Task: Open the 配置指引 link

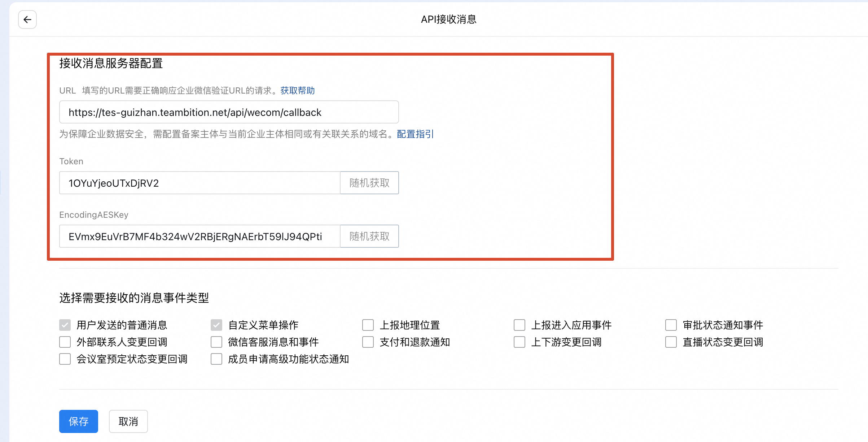Action: [415, 134]
